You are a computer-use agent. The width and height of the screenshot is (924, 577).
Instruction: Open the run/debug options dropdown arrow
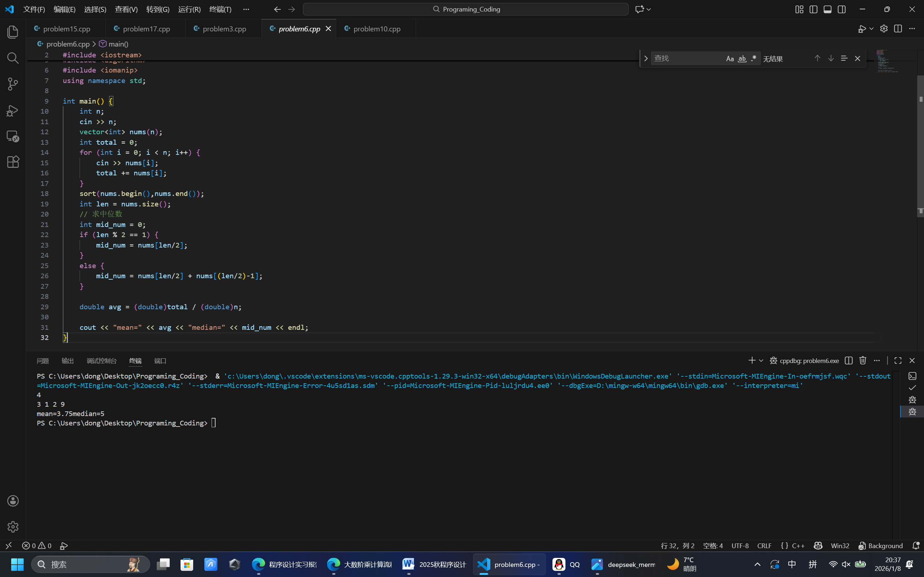pos(872,29)
